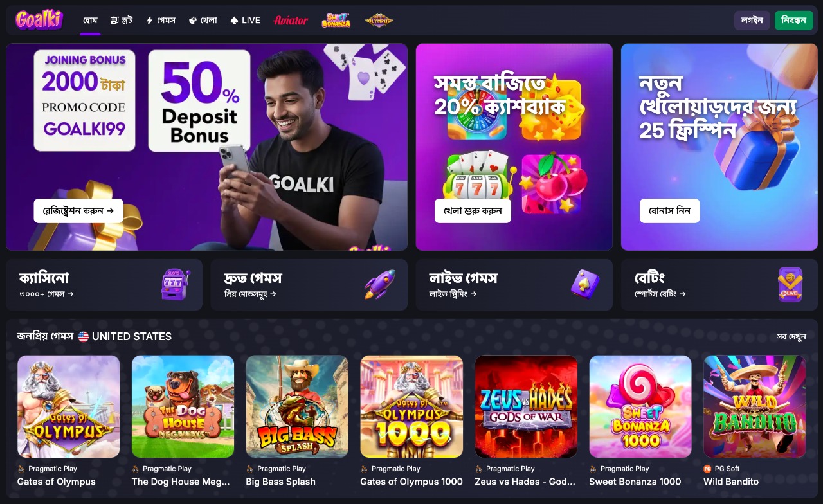Open the Aviator game logo link
The width and height of the screenshot is (823, 504).
(291, 20)
